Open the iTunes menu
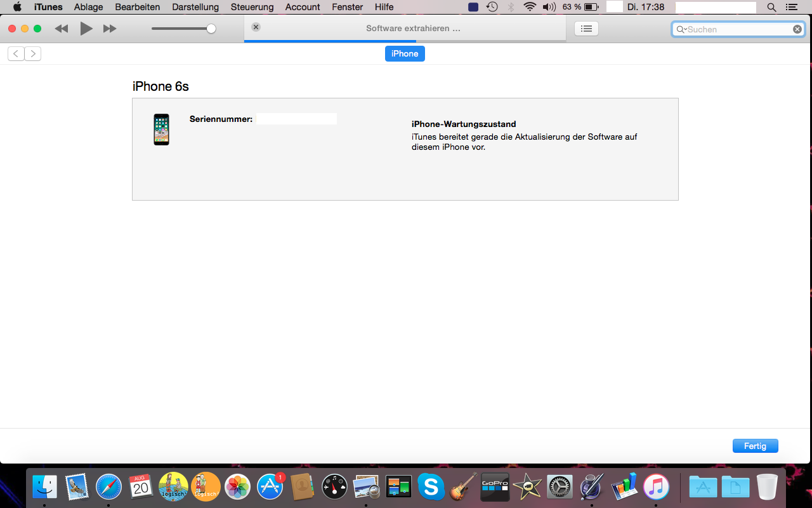The image size is (812, 508). 48,7
